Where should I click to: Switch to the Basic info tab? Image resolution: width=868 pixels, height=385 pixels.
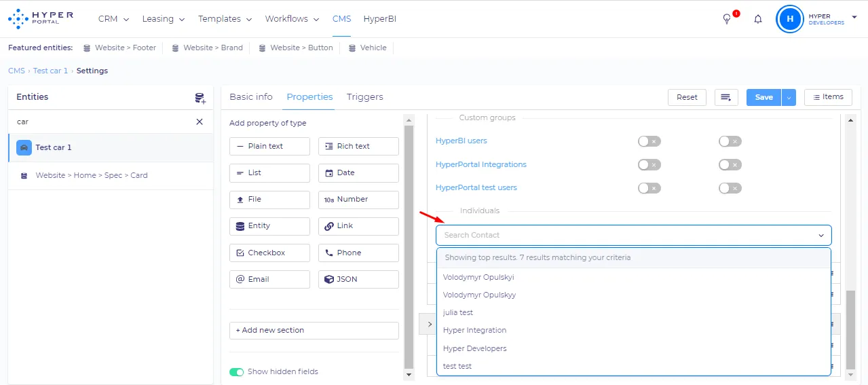click(x=251, y=96)
